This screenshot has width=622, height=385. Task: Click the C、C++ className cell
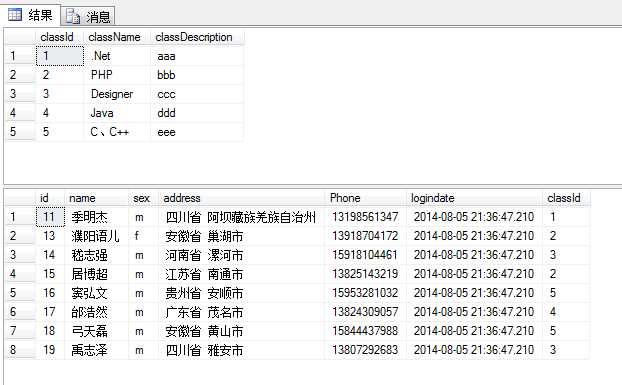pyautogui.click(x=117, y=132)
